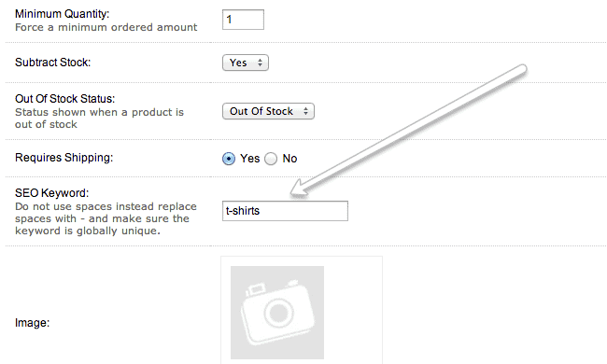
Task: Click the Out Of Stock select arrows
Action: (x=305, y=111)
